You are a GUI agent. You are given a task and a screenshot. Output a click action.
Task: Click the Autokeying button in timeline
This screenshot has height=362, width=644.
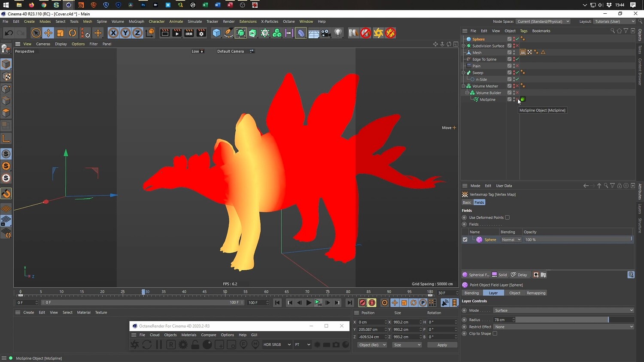point(372,303)
